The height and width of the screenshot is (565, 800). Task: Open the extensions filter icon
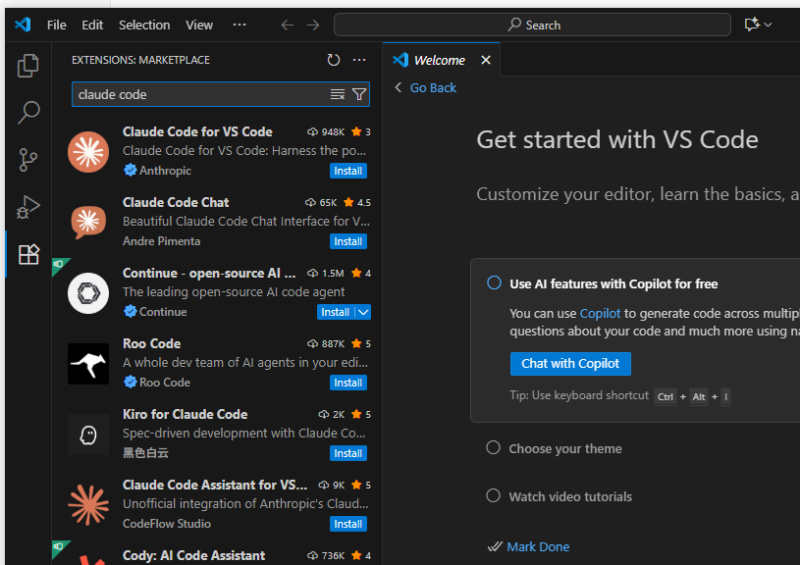click(x=359, y=94)
